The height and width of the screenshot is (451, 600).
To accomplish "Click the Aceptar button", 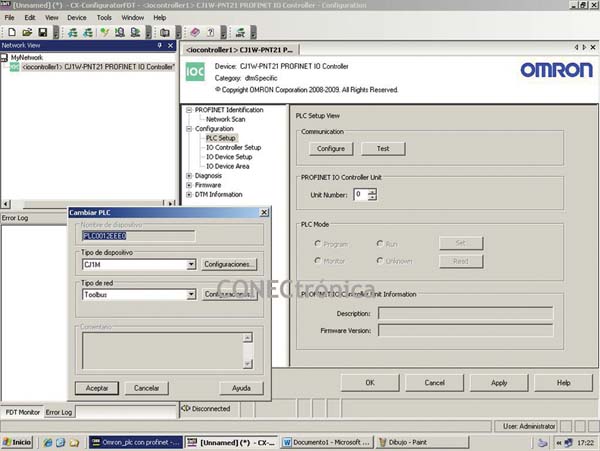I will click(97, 387).
